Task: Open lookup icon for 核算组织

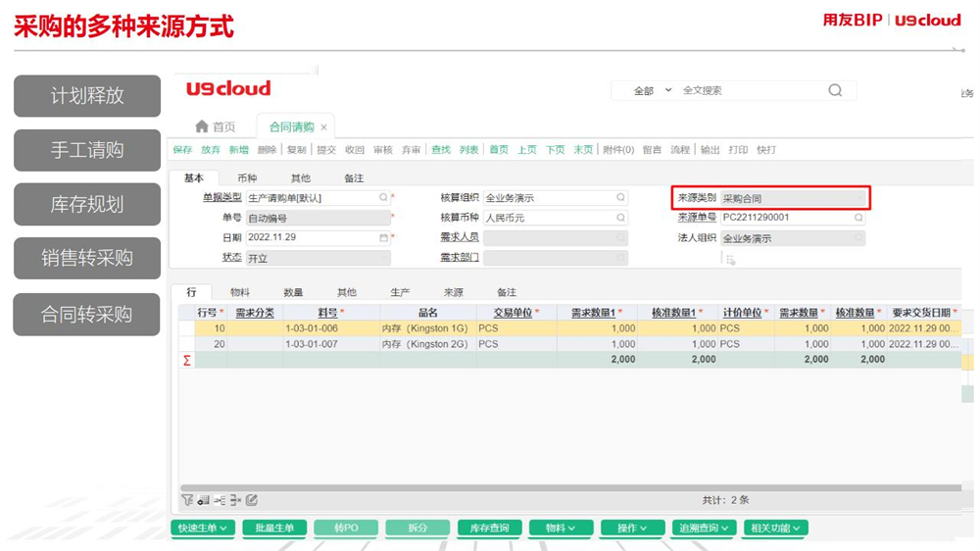Action: (x=620, y=198)
